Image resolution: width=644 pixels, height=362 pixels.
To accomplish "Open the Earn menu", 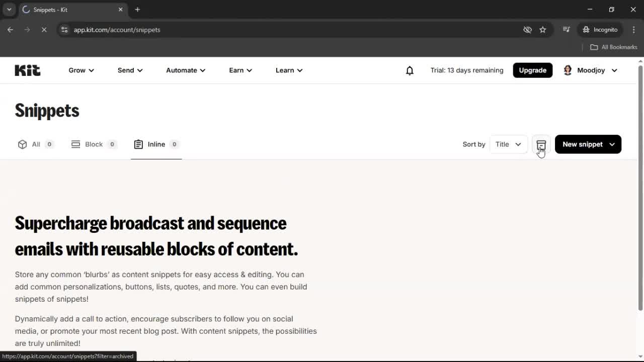I will point(240,70).
